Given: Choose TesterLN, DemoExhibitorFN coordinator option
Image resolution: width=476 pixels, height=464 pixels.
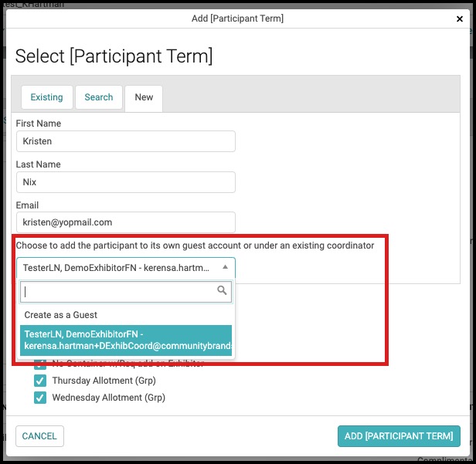Looking at the screenshot, I should 126,340.
